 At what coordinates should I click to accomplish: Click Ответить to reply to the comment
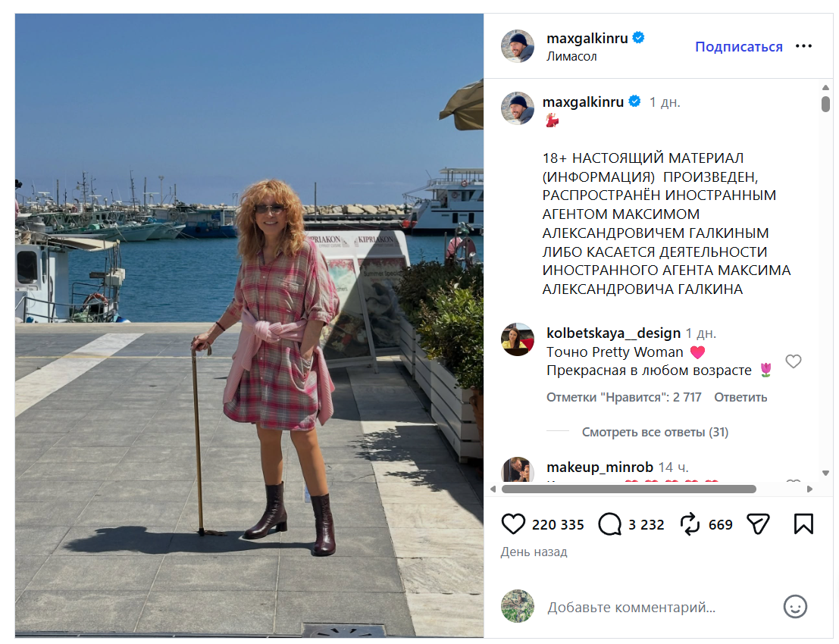pyautogui.click(x=740, y=398)
